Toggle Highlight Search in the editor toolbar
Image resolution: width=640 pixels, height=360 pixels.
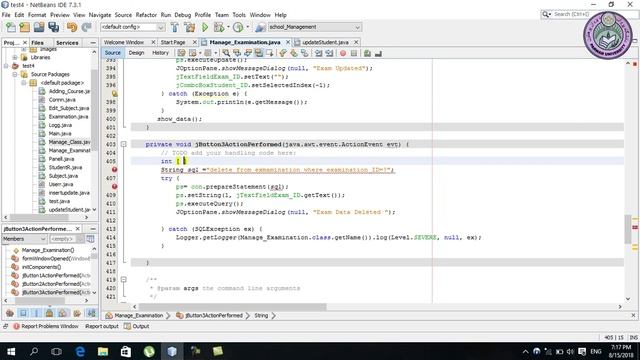259,53
